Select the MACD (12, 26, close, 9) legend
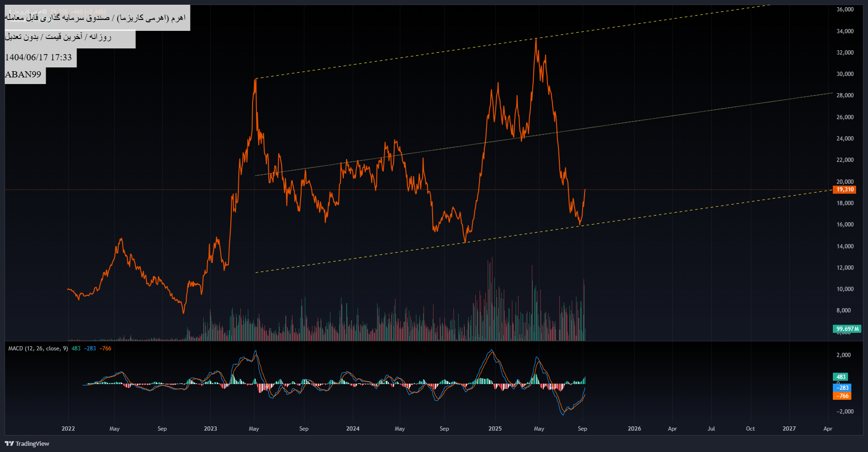The height and width of the screenshot is (452, 868). [x=38, y=348]
